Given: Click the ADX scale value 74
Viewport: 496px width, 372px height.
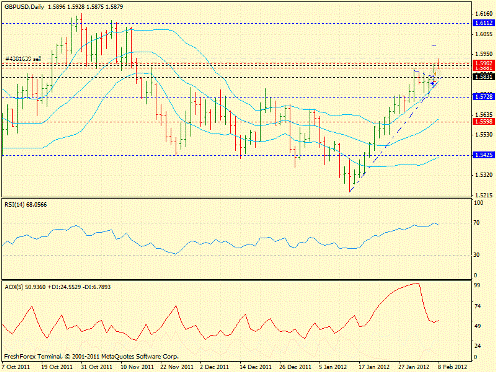Looking at the screenshot, I should coord(477,306).
